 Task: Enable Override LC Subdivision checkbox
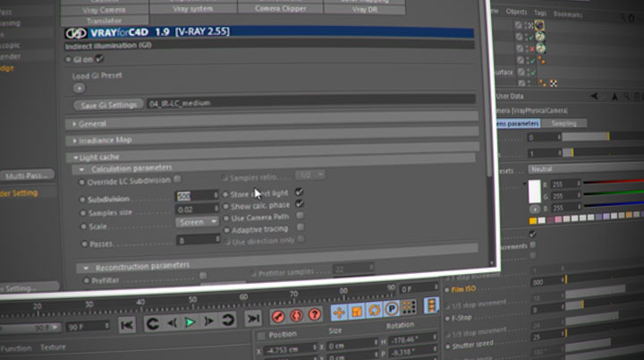[x=177, y=179]
